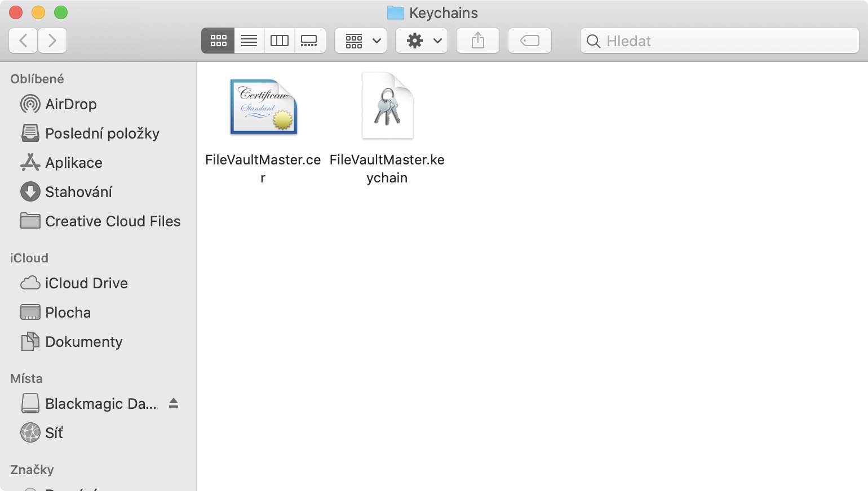The image size is (868, 491).
Task: Zoom the Keychains window with green button
Action: [61, 12]
